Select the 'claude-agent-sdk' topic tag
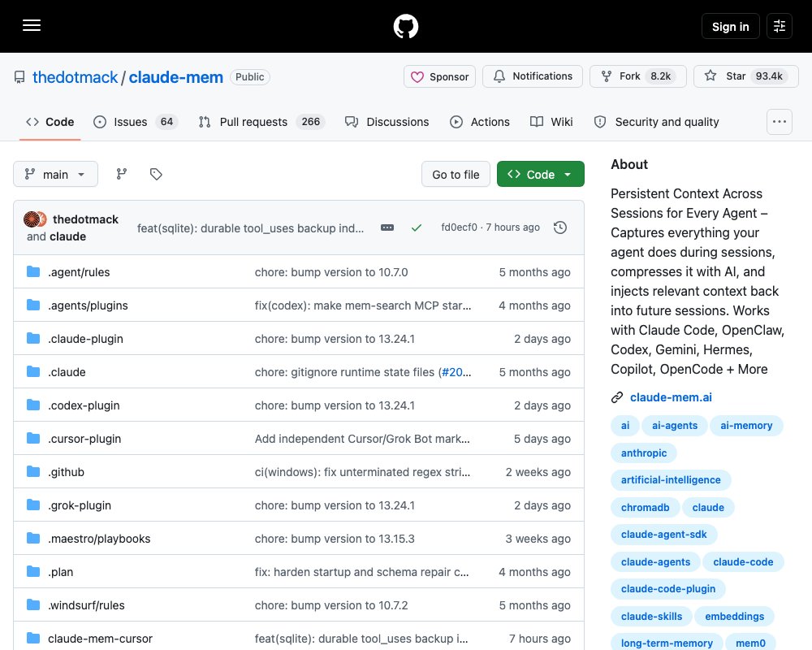 point(664,535)
